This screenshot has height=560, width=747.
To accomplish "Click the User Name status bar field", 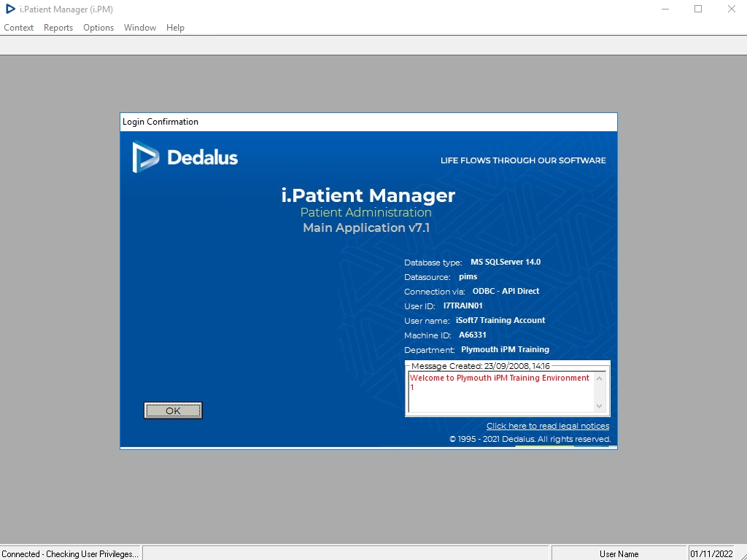I will (x=619, y=554).
